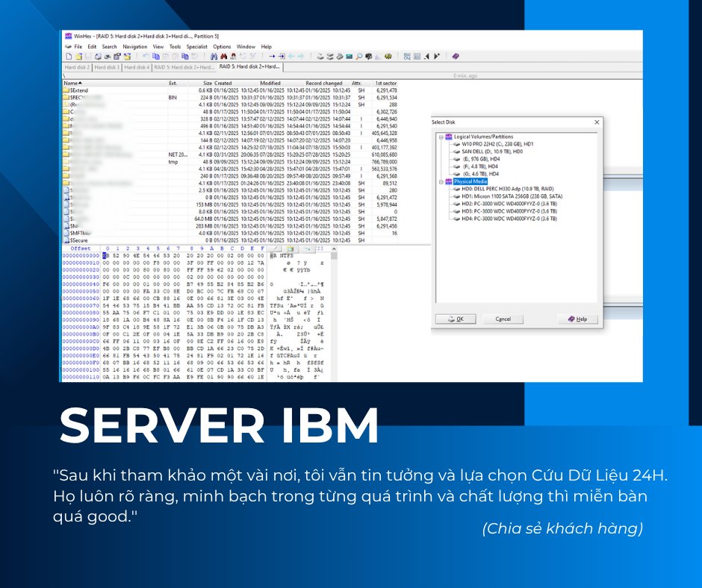The width and height of the screenshot is (702, 588).
Task: Click OK in Select Disk dialog
Action: [x=456, y=319]
